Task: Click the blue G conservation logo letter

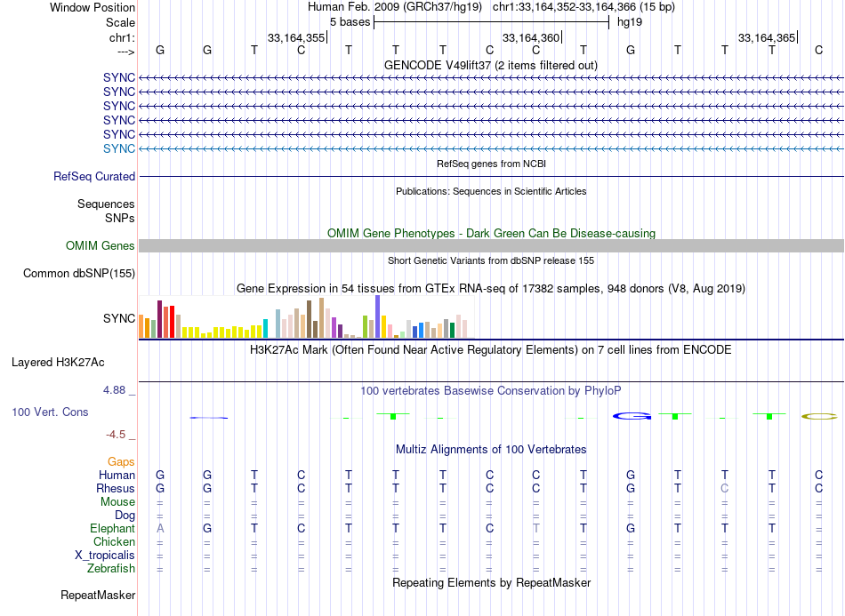Action: (632, 416)
